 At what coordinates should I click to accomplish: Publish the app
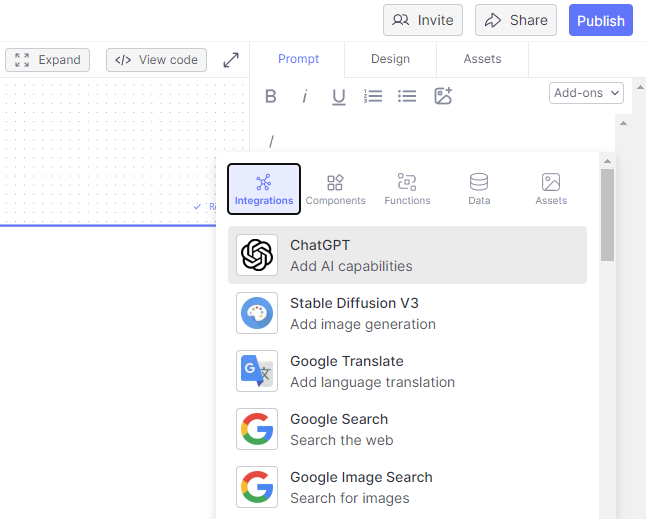pyautogui.click(x=601, y=20)
